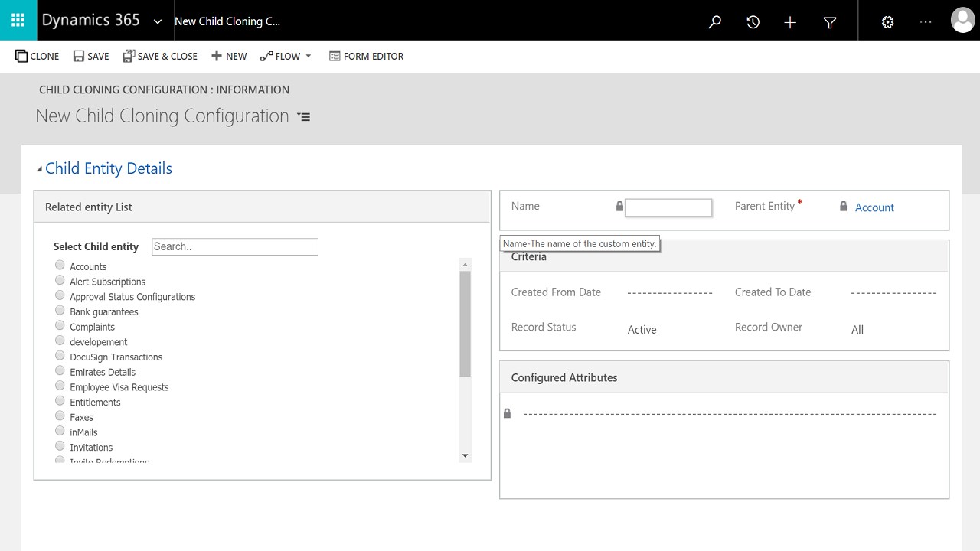Click the Save command
Screen dimensions: 980x551
91,56
